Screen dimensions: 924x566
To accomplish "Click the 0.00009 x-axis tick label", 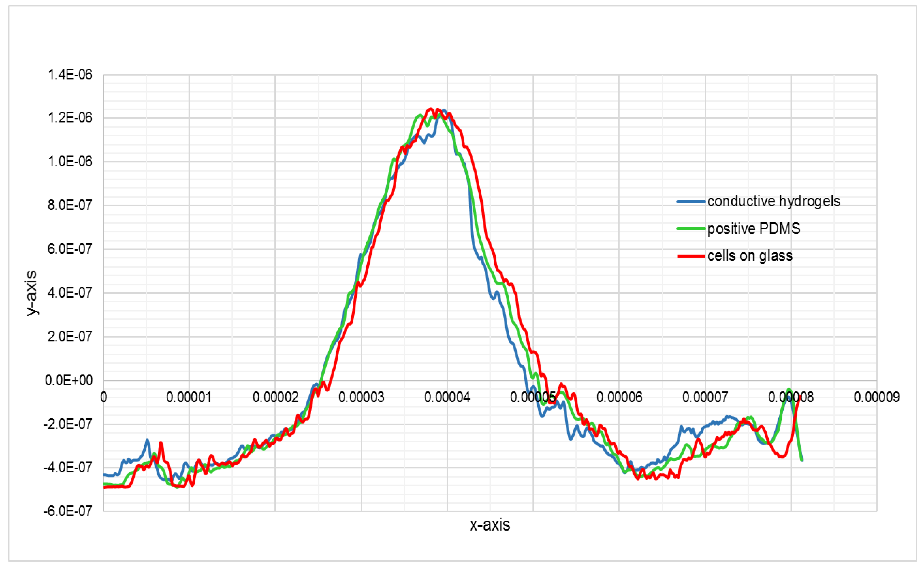I will [x=876, y=397].
